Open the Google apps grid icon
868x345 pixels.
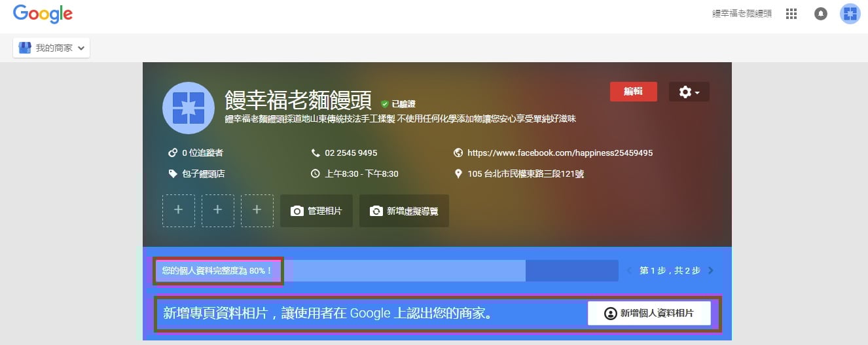click(791, 14)
